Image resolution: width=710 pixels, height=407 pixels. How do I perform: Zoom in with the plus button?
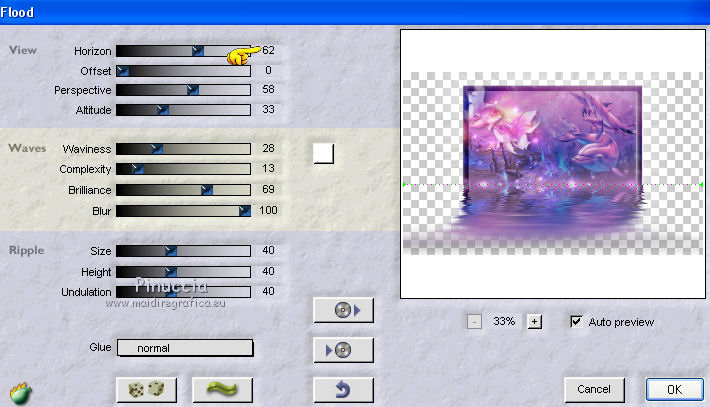(534, 322)
